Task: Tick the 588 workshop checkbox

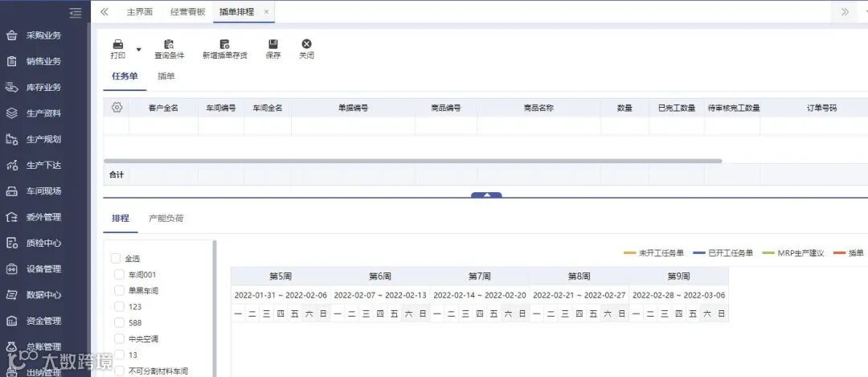Action: 119,322
